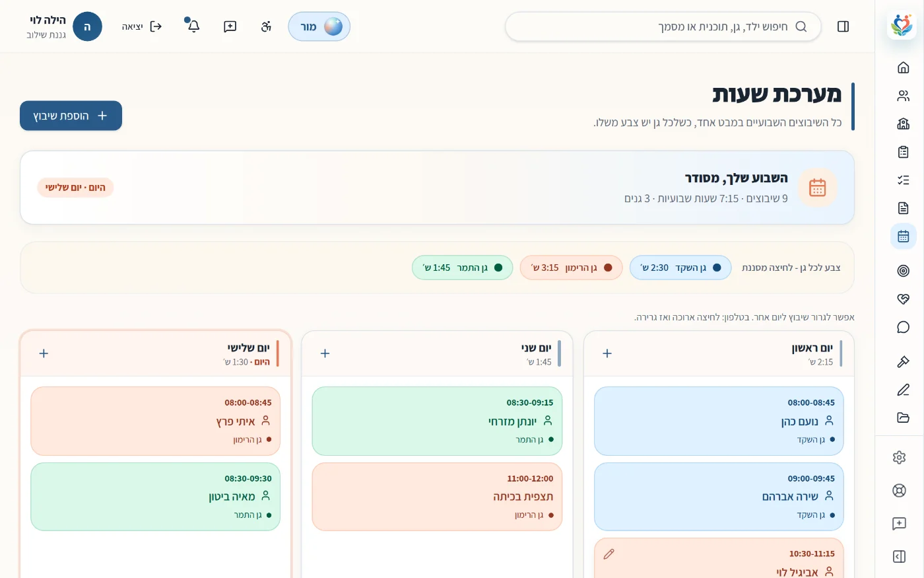The width and height of the screenshot is (924, 578).
Task: Click the הילה לוי user name
Action: (x=48, y=20)
